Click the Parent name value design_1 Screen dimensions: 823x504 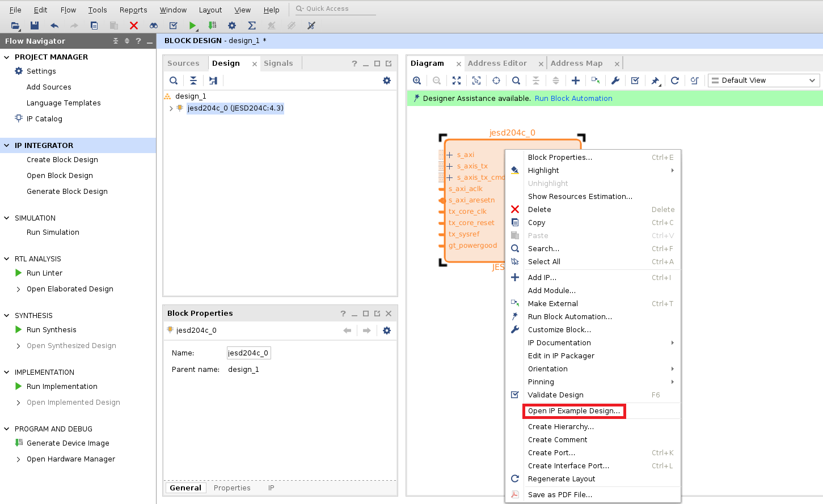[243, 370]
